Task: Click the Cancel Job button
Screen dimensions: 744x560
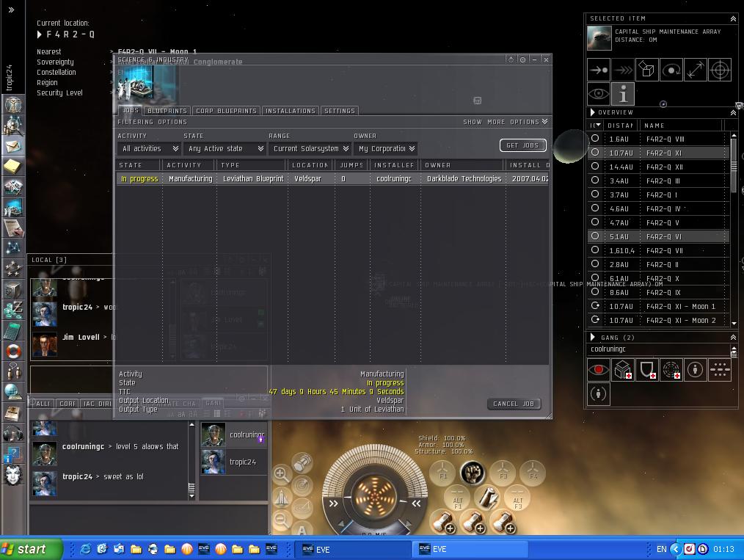Action: point(514,404)
